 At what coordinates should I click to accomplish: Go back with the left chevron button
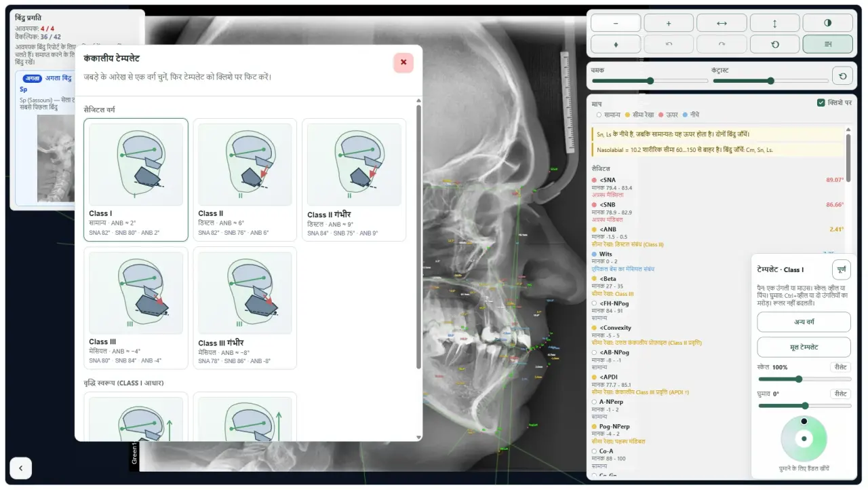[20, 468]
